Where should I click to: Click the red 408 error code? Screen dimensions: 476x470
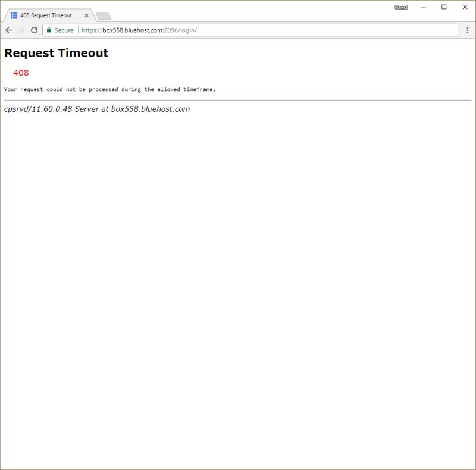click(x=21, y=73)
